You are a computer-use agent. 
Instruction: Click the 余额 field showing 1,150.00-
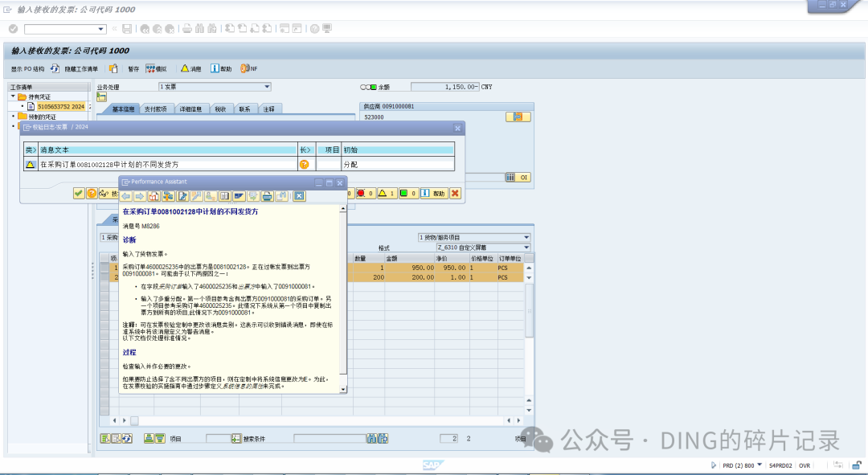(444, 87)
